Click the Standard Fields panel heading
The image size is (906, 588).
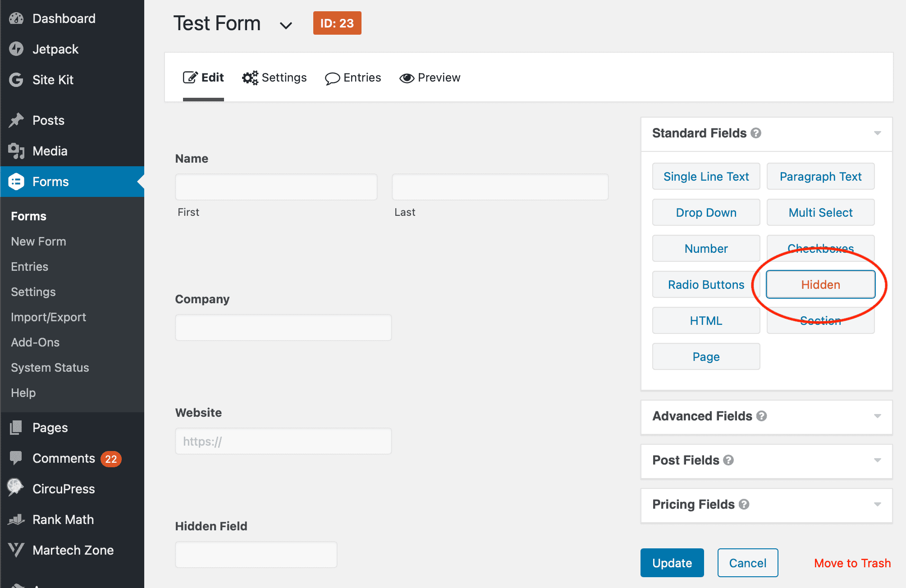pos(699,133)
